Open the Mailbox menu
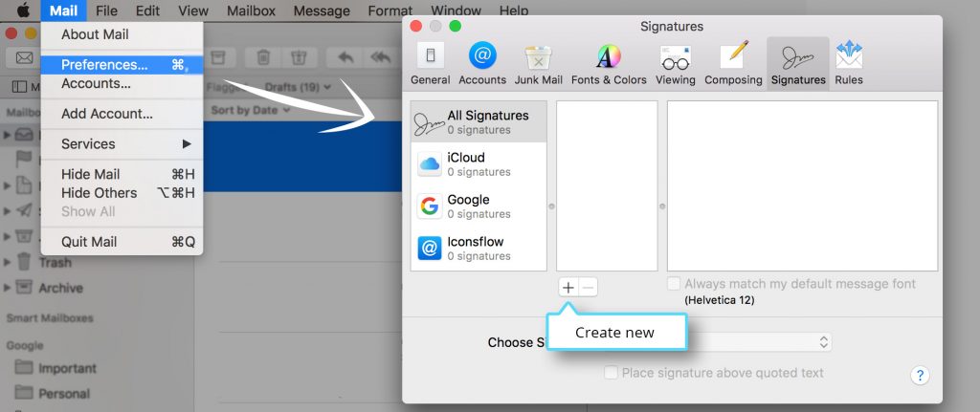Viewport: 980px width, 412px height. 251,11
